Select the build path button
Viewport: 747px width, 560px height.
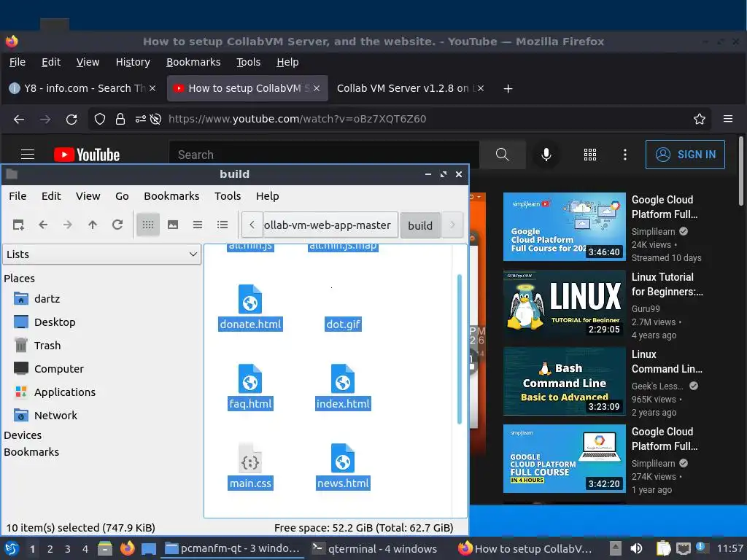419,225
